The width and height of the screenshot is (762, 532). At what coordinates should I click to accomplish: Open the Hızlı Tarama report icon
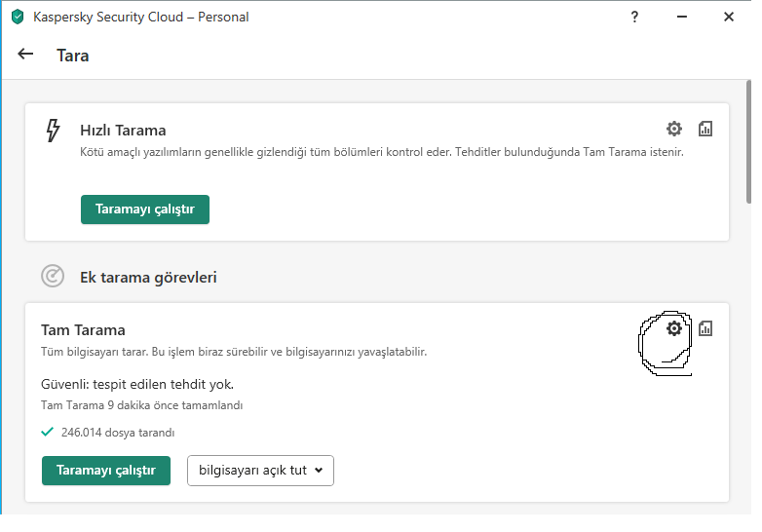[x=705, y=129]
